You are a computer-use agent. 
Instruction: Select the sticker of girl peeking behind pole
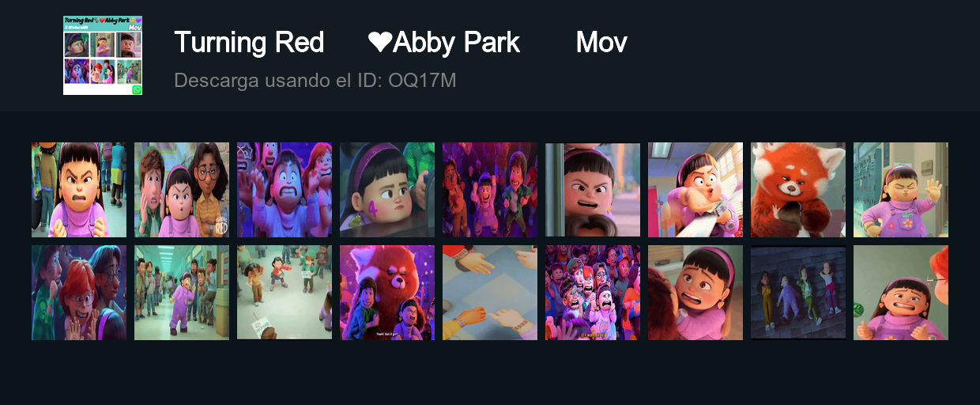593,190
